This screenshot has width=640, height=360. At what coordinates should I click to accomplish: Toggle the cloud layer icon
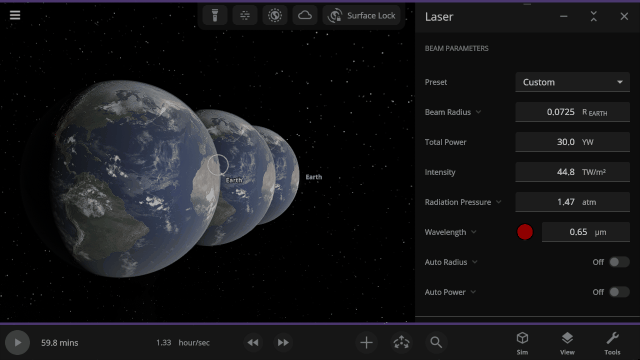[x=304, y=16]
